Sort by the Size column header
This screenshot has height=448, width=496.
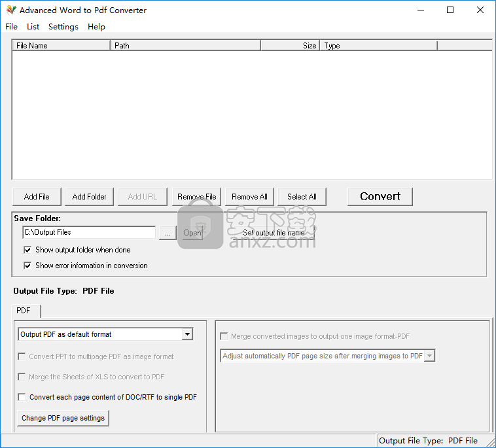click(x=291, y=46)
